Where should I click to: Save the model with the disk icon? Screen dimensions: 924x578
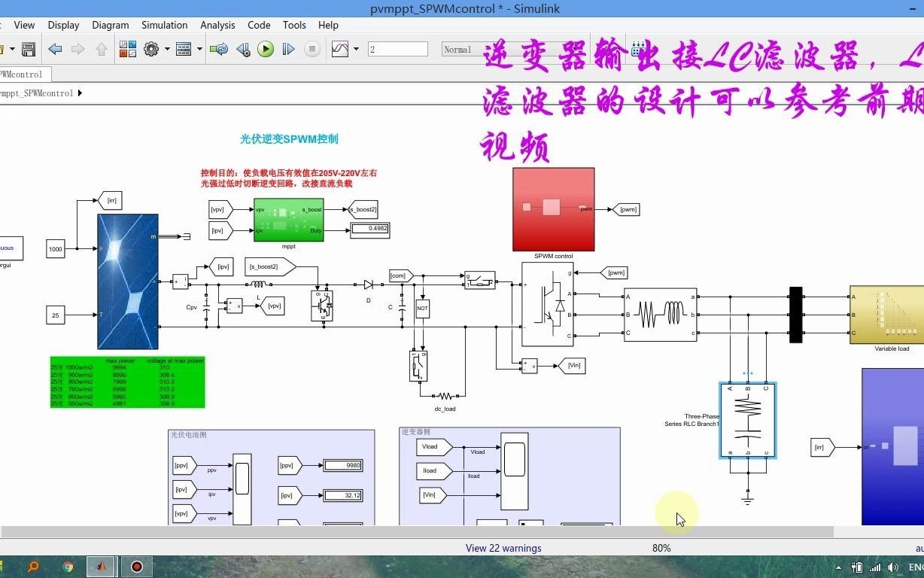point(28,49)
